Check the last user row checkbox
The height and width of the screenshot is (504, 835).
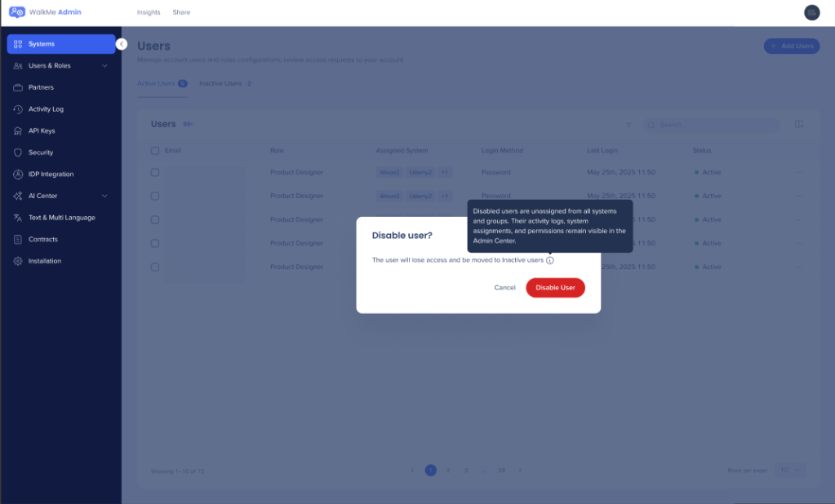(x=155, y=267)
